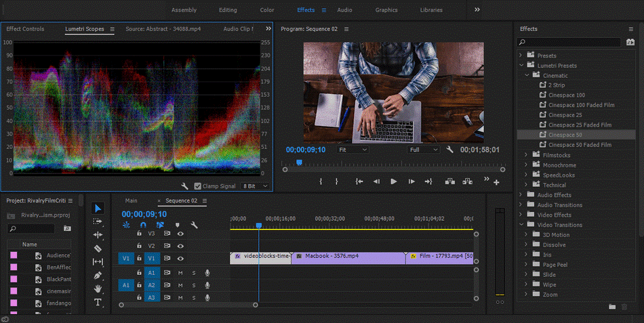Click the Program monitor playhead scrubber
644x323 pixels.
click(299, 163)
